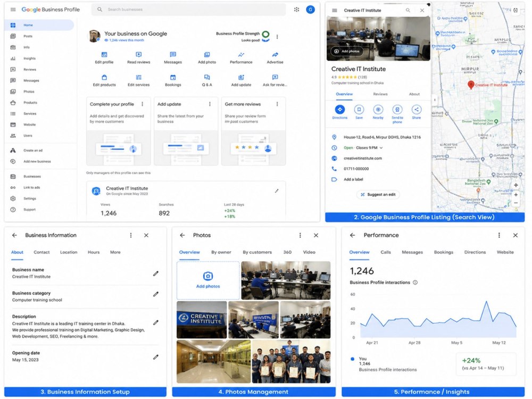This screenshot has width=532, height=399.
Task: Edit the Description with its pencil icon
Action: pyautogui.click(x=156, y=323)
